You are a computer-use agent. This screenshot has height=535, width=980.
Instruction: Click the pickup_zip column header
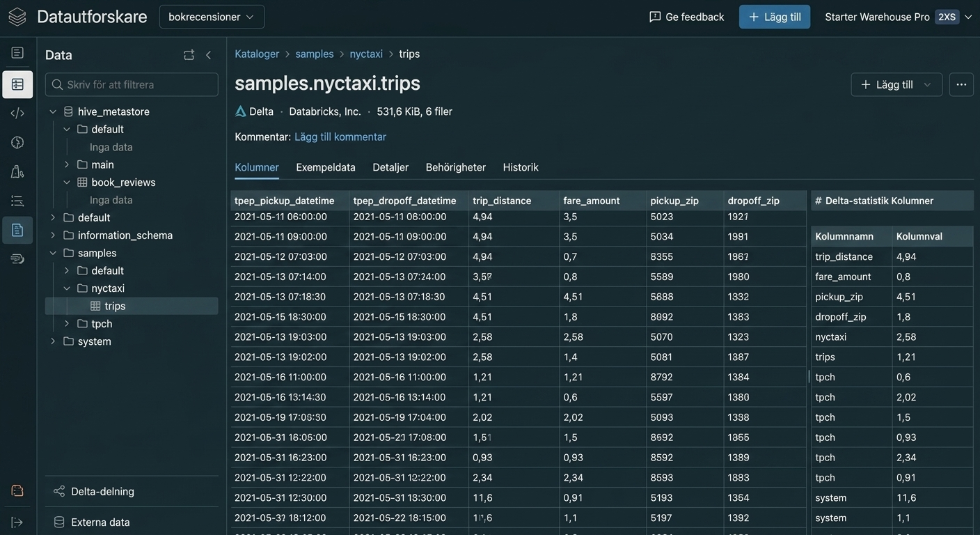685,201
